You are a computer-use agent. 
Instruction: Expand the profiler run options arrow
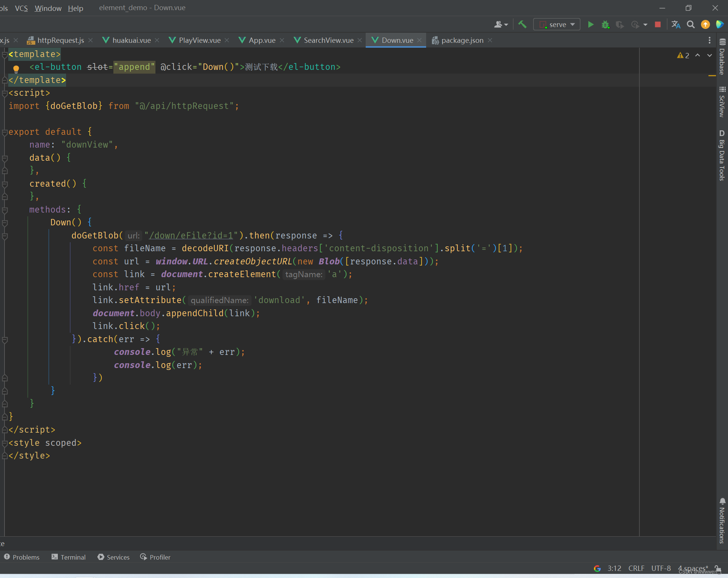[x=645, y=25]
